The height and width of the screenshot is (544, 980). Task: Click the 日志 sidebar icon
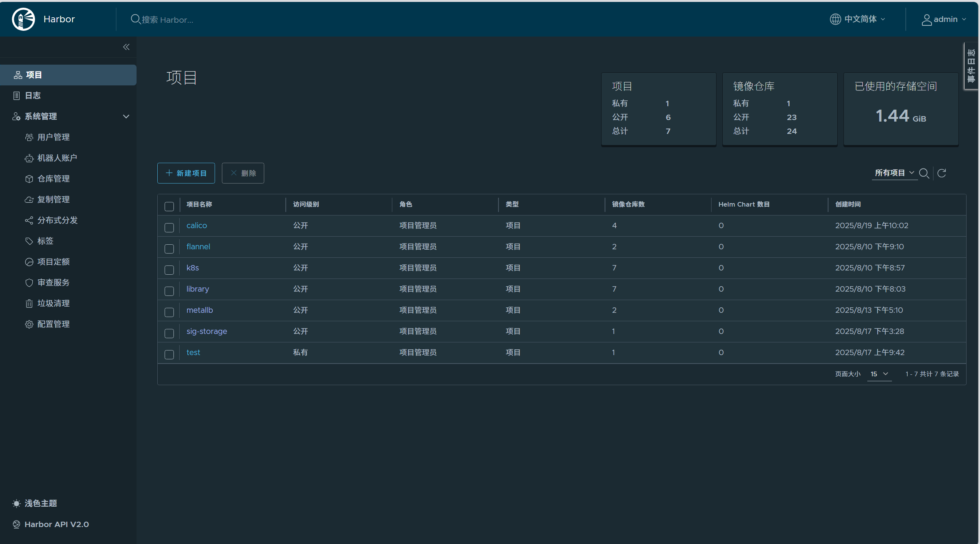click(17, 96)
